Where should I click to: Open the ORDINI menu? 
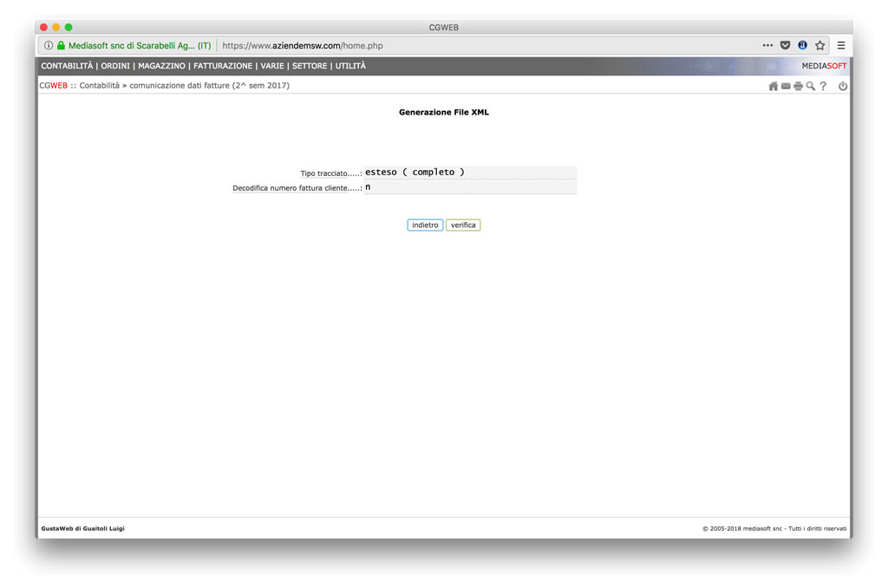(115, 66)
